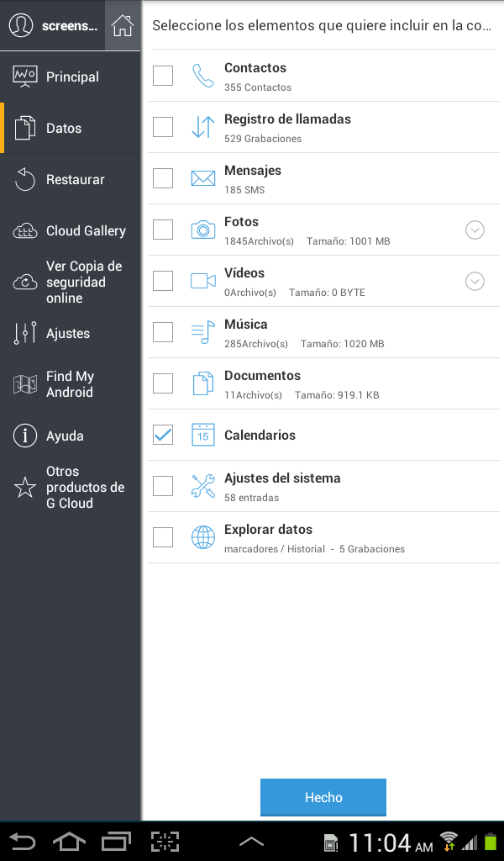Open the Ajustes menu item
The width and height of the screenshot is (504, 861).
pos(71,333)
